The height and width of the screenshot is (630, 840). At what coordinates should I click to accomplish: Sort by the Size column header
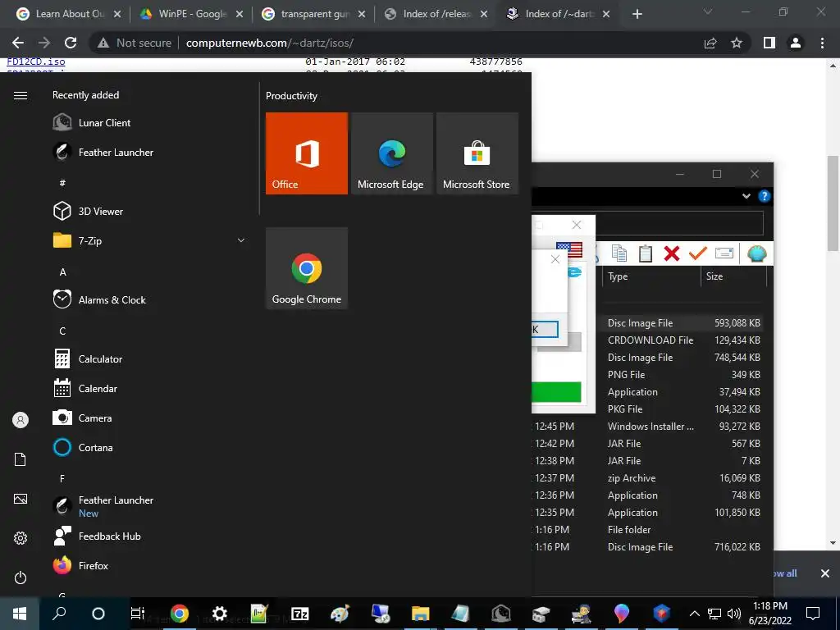[x=734, y=276]
